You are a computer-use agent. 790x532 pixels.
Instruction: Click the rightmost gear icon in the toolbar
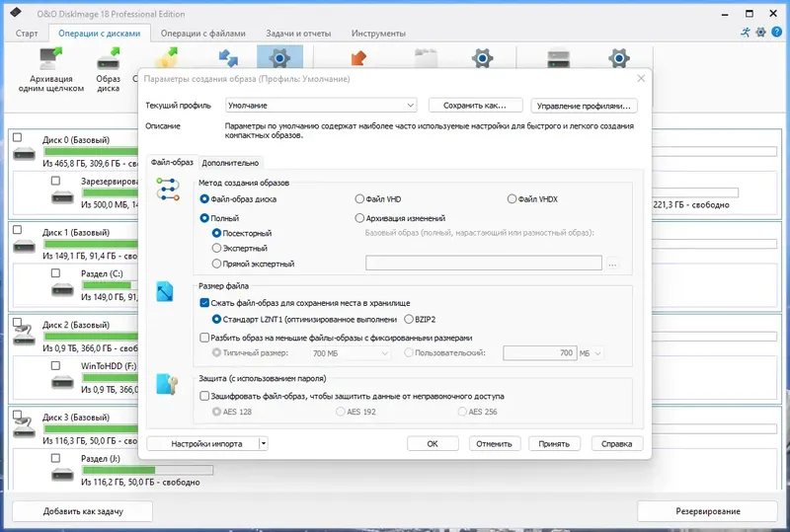[x=619, y=58]
